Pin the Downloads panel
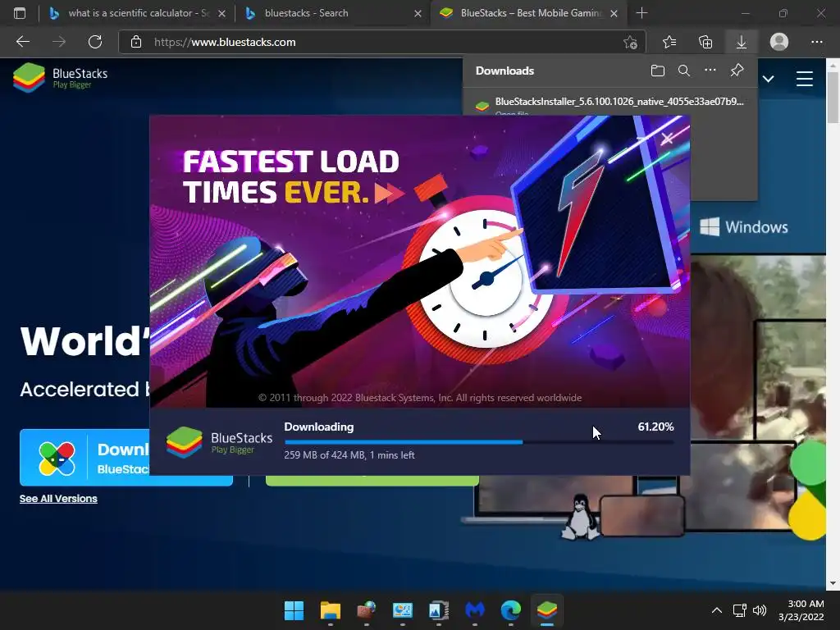The width and height of the screenshot is (840, 630). tap(737, 71)
